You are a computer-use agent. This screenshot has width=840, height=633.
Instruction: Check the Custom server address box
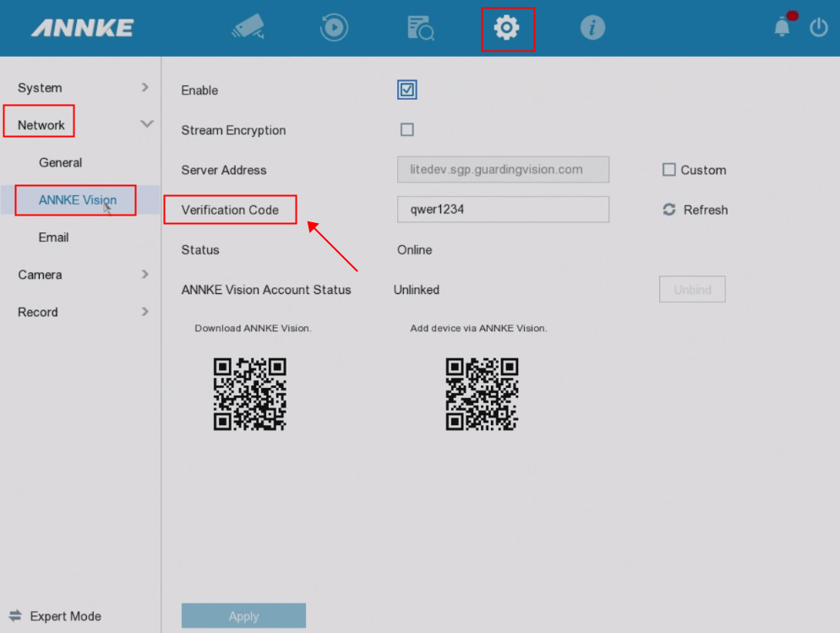pos(669,170)
